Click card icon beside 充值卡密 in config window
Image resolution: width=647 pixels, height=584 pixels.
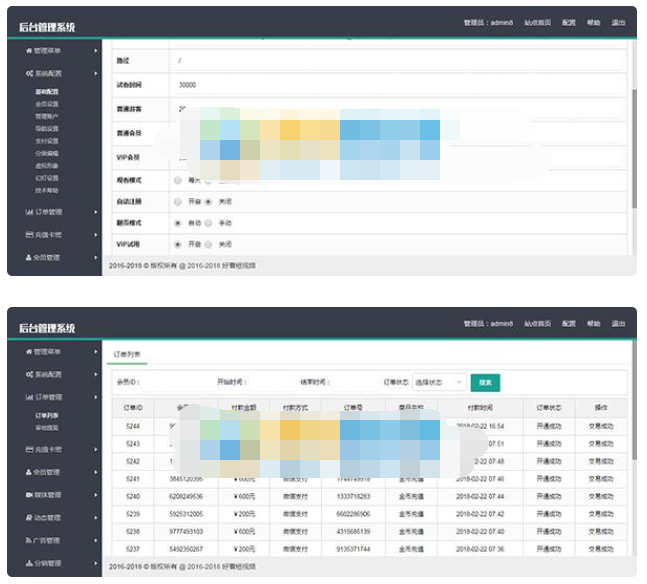[x=29, y=235]
